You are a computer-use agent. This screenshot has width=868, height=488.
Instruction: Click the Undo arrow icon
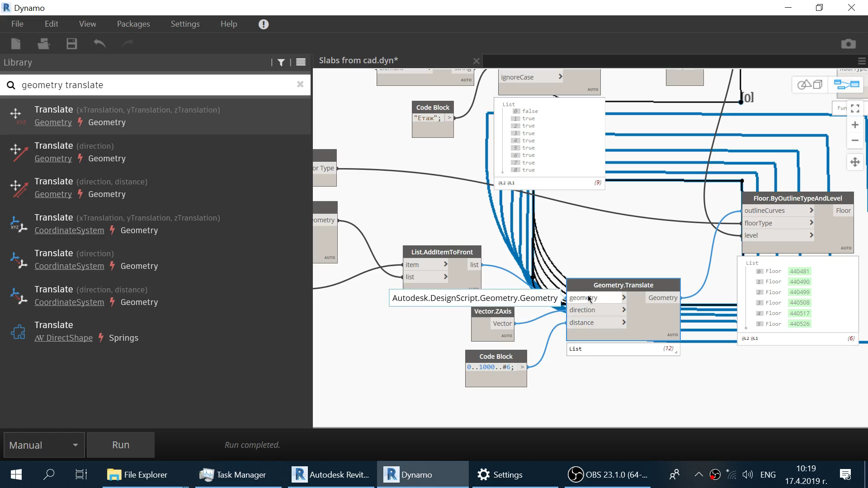99,43
